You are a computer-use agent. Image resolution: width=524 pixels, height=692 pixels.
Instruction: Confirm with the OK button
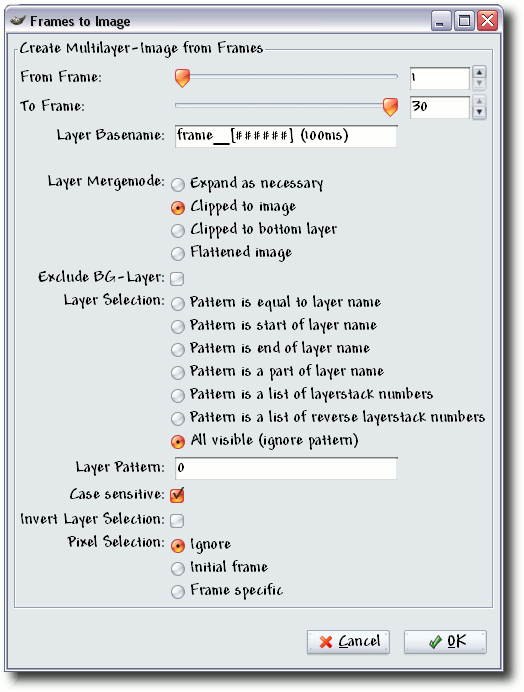click(445, 642)
